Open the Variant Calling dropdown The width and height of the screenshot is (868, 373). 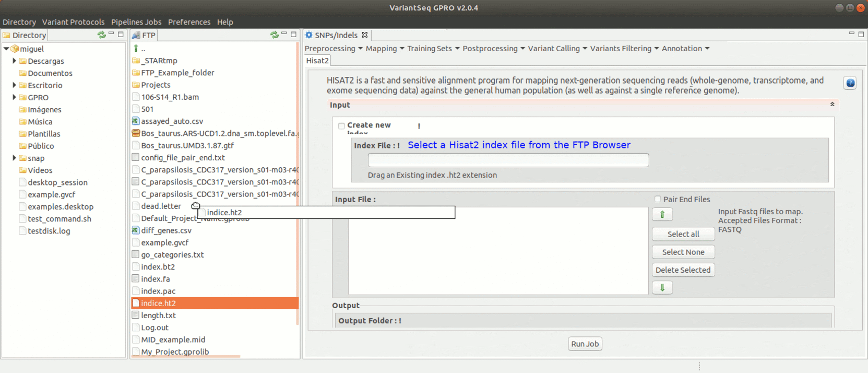557,49
